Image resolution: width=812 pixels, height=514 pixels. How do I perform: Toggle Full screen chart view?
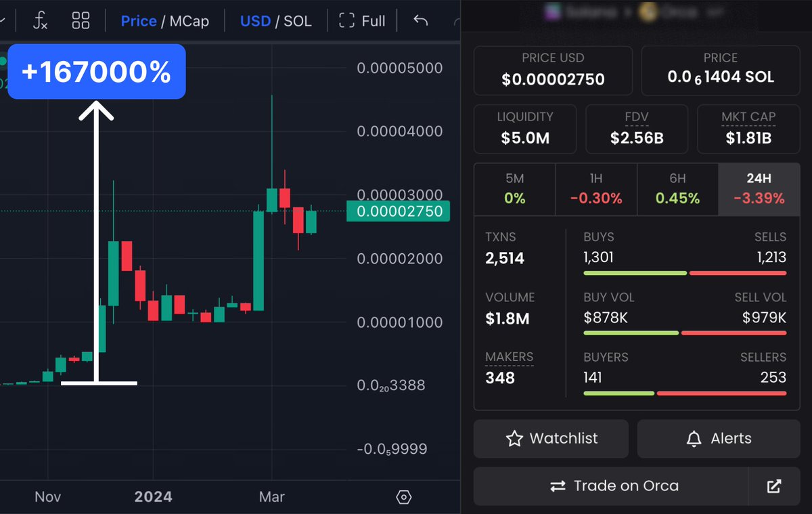click(x=361, y=21)
